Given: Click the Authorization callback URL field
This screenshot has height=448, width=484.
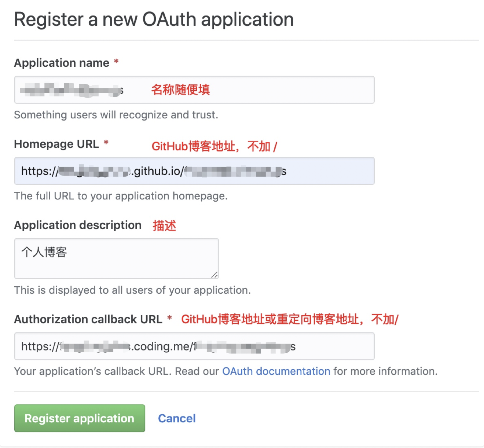Looking at the screenshot, I should point(194,346).
